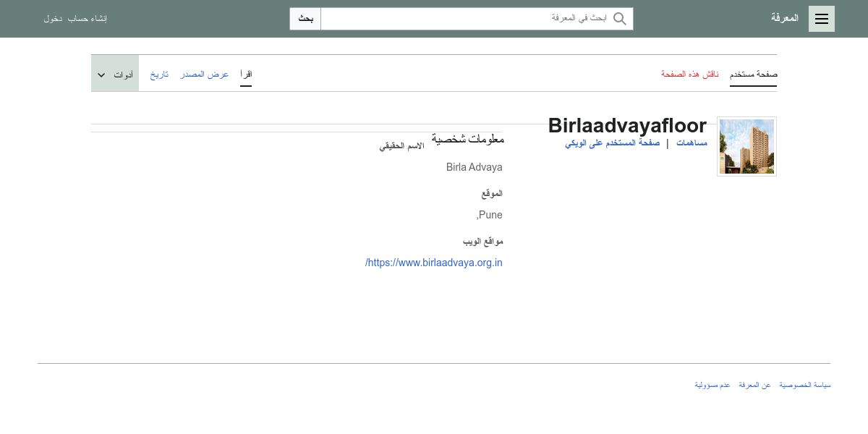Visit the https://www.birlaadvaya.org.in link

pos(434,263)
